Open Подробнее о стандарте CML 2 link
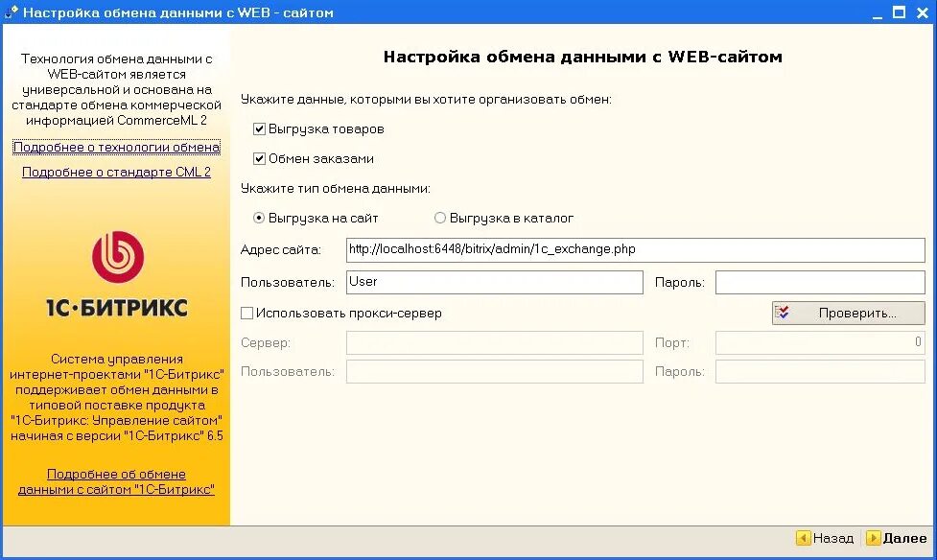The height and width of the screenshot is (560, 937). [117, 173]
